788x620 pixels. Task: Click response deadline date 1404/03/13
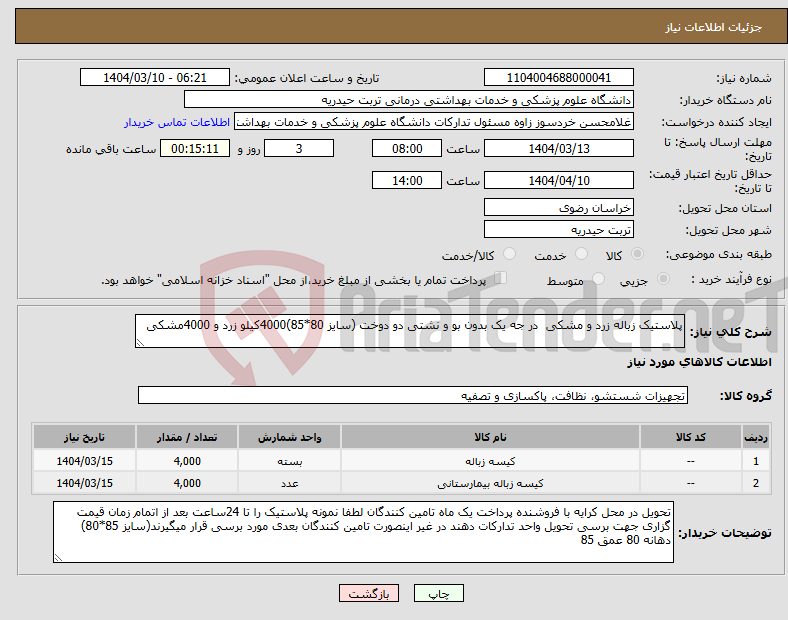(558, 148)
